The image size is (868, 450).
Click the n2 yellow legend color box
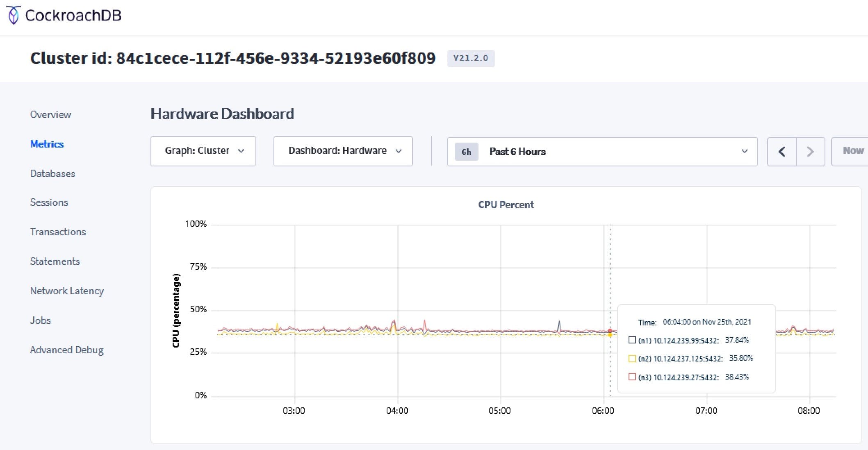[632, 359]
